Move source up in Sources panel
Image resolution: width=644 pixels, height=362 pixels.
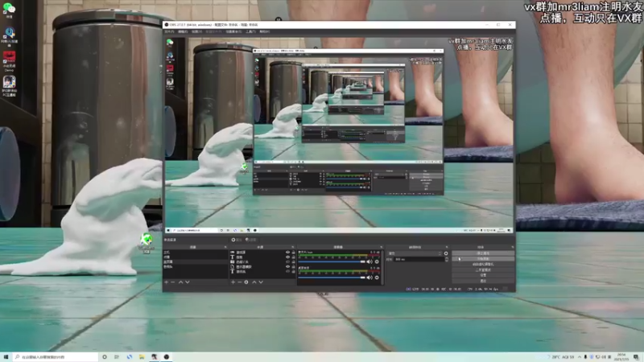point(254,282)
